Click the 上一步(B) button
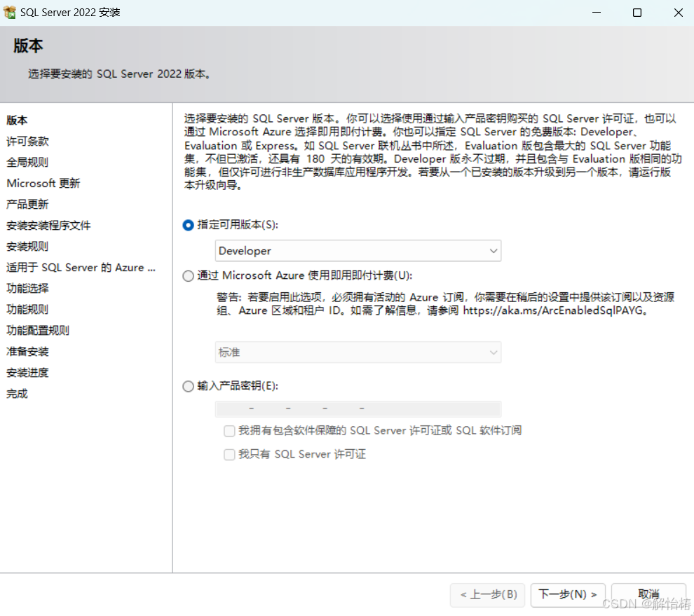 [488, 595]
